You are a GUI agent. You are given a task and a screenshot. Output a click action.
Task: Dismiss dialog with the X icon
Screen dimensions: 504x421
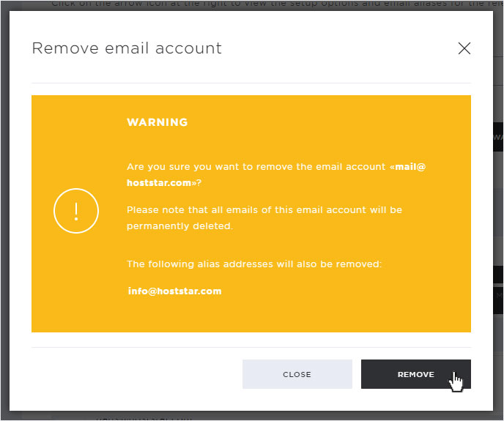[464, 48]
